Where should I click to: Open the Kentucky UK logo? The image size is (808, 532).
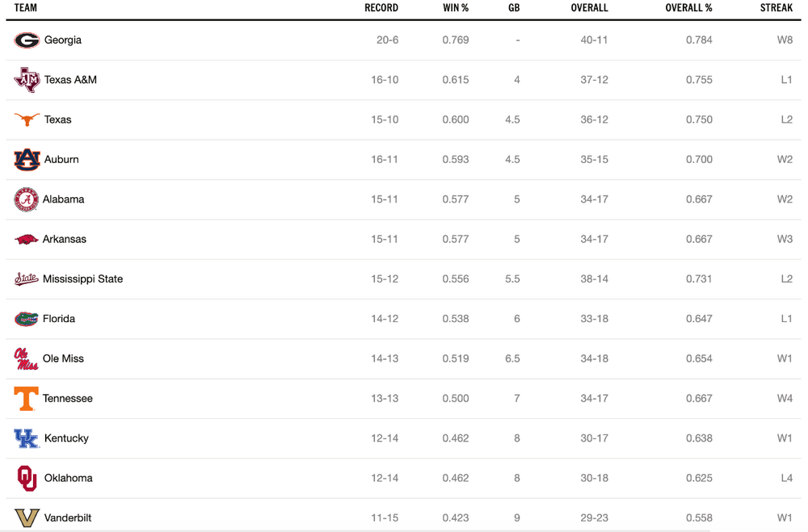[x=27, y=438]
